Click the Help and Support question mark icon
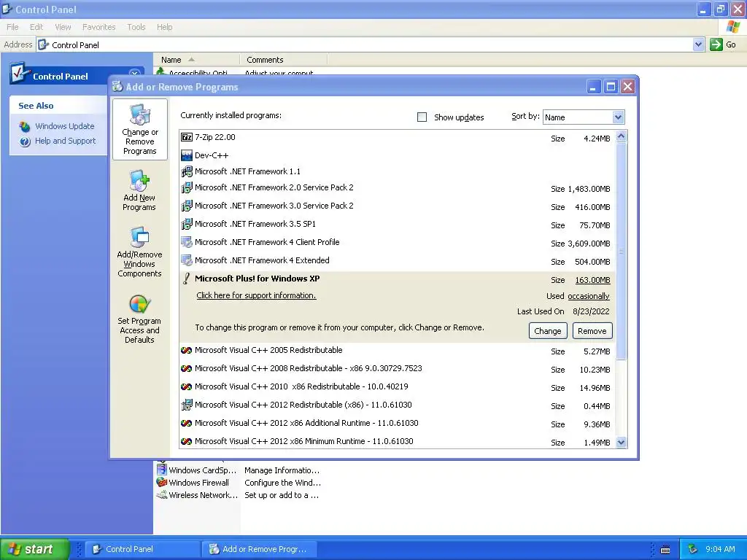747x560 pixels. (25, 141)
